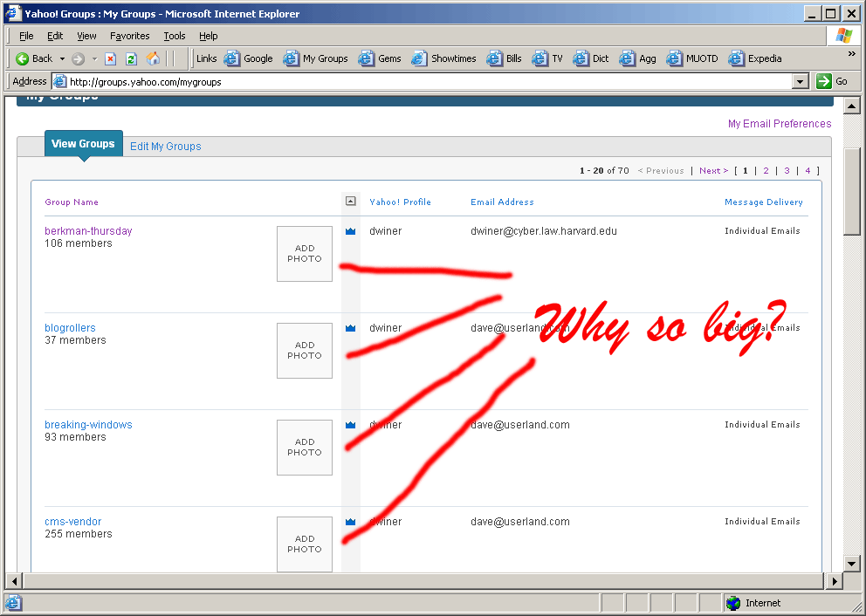Image resolution: width=866 pixels, height=616 pixels.
Task: Open the My Email Preferences link
Action: point(779,124)
